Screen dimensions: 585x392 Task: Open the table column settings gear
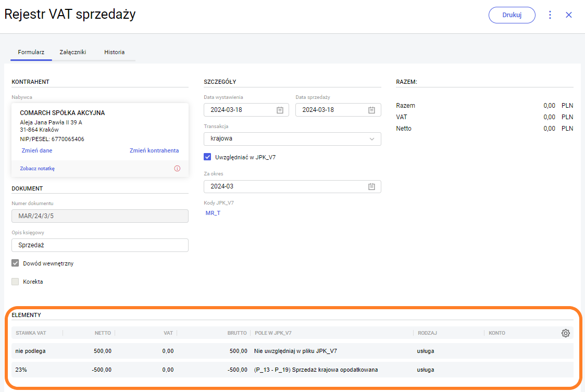click(566, 333)
